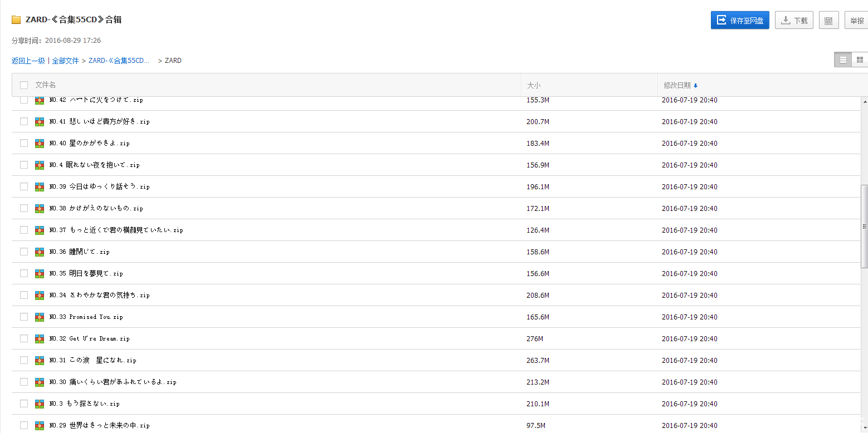Switch to list view layout
868x433 pixels.
843,60
